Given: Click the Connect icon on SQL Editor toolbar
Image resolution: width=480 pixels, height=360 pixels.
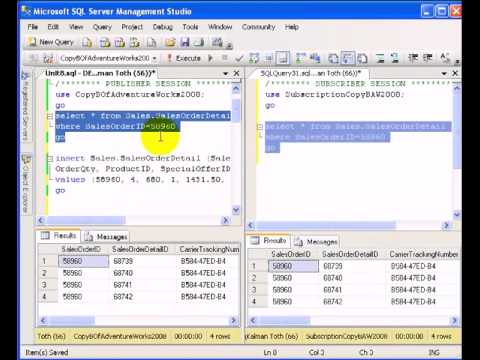Looking at the screenshot, I should [x=34, y=59].
